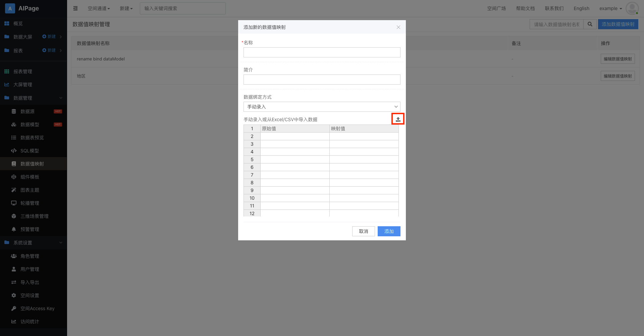The height and width of the screenshot is (336, 644).
Task: Click the 空间设置 gear icon
Action: [14, 295]
